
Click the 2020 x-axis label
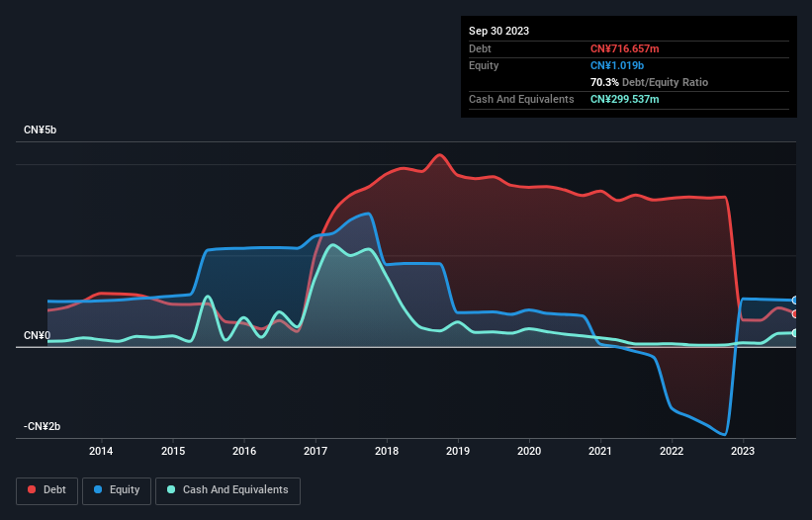529,451
